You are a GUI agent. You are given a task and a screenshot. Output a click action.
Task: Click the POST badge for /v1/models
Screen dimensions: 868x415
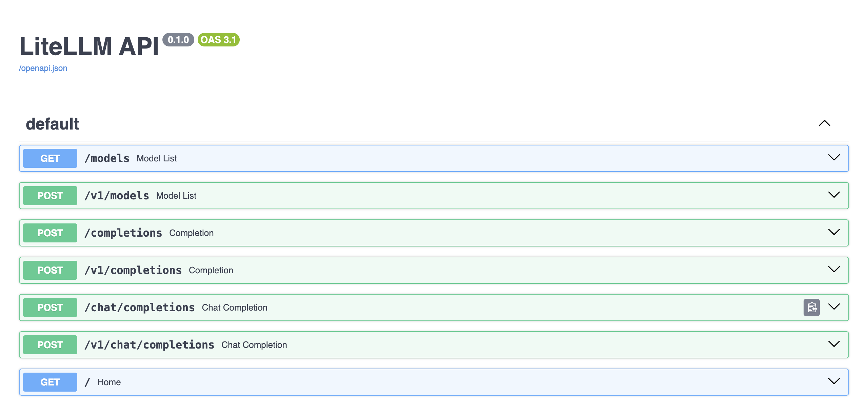[x=50, y=196]
